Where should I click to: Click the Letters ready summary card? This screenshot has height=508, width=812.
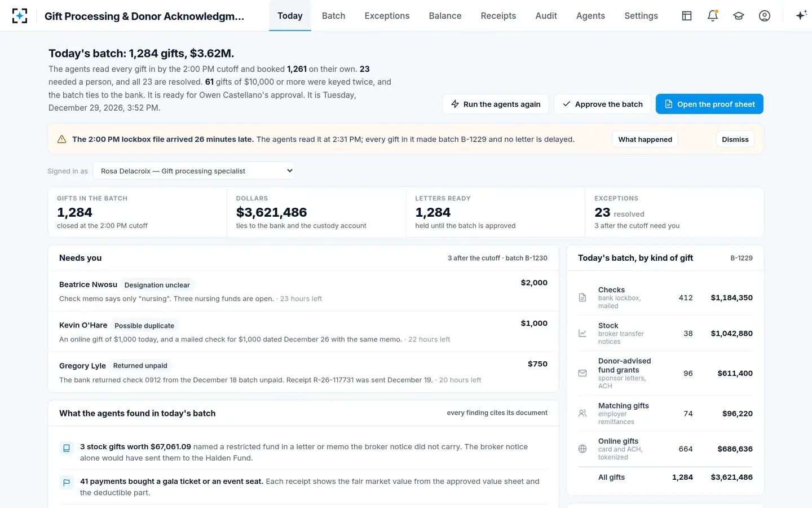point(495,212)
